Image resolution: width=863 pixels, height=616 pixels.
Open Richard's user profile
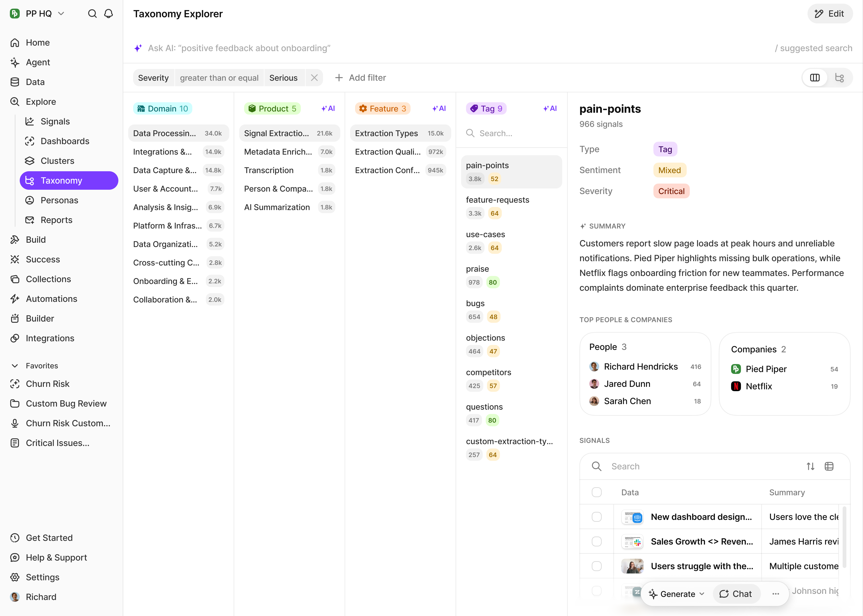pos(61,597)
